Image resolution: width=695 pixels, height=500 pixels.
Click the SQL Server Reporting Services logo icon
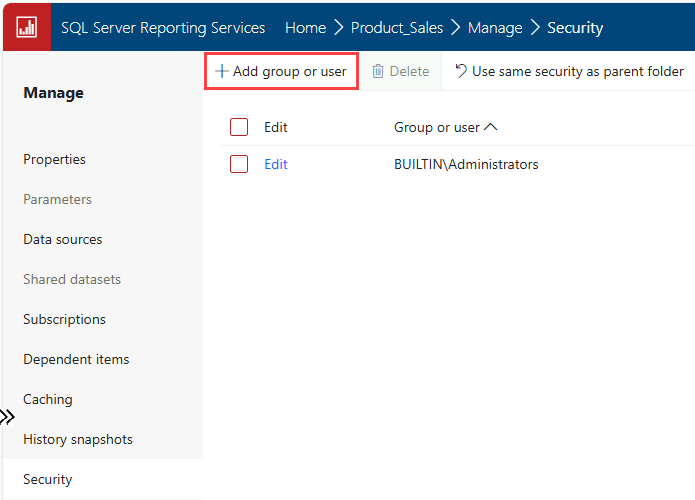pyautogui.click(x=27, y=27)
